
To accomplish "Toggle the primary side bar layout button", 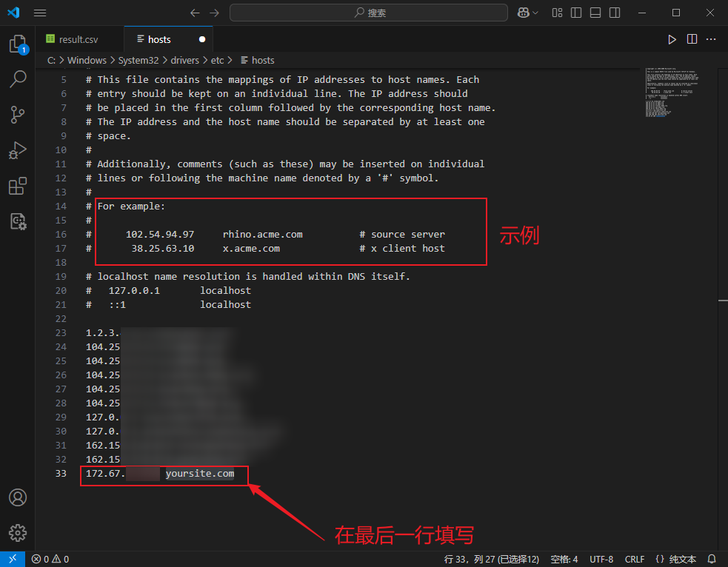I will 576,13.
